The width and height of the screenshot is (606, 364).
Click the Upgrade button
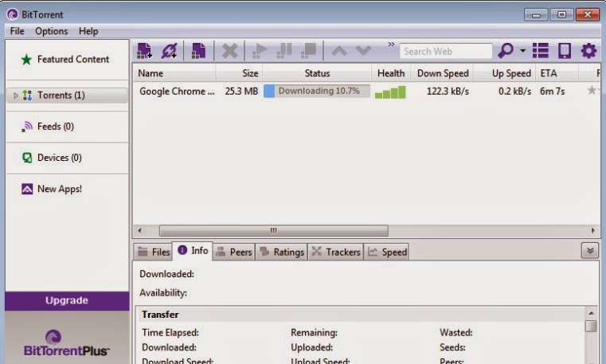click(67, 300)
